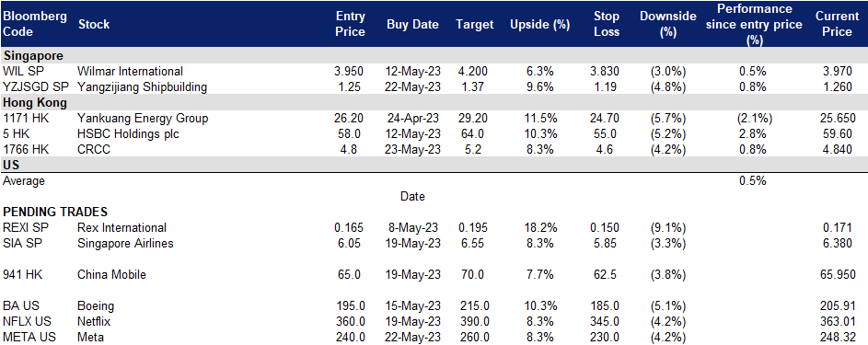Select Yankuang Energy Group buy date 24-Apr-23
Screen dimensions: 868x345
coord(412,119)
